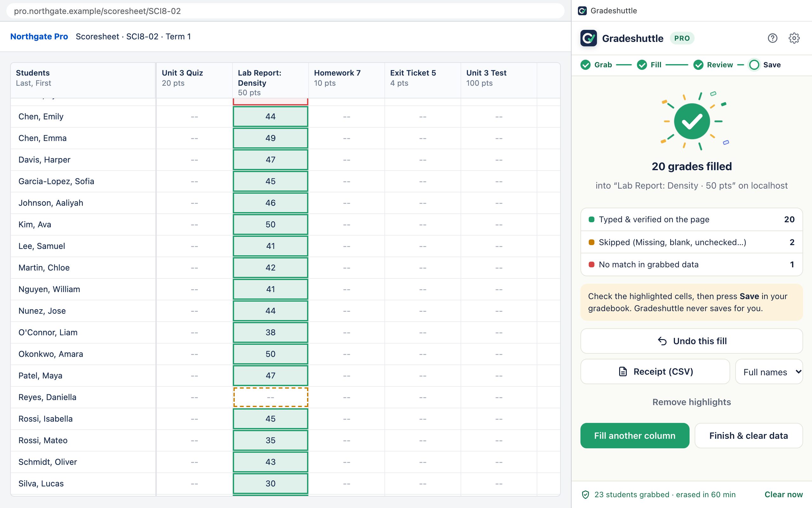Click Davis, Harper's Unit 3 Quiz cell
This screenshot has width=812, height=508.
click(194, 160)
